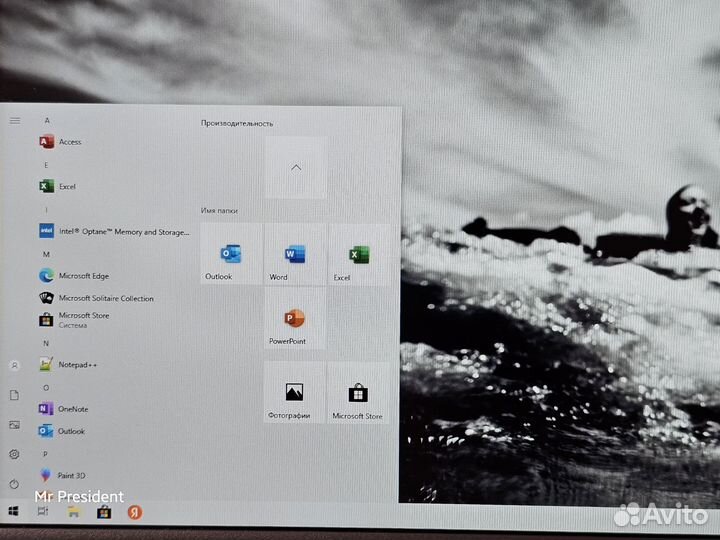Collapse the tile folder with the up chevron
The image size is (720, 540).
point(296,168)
